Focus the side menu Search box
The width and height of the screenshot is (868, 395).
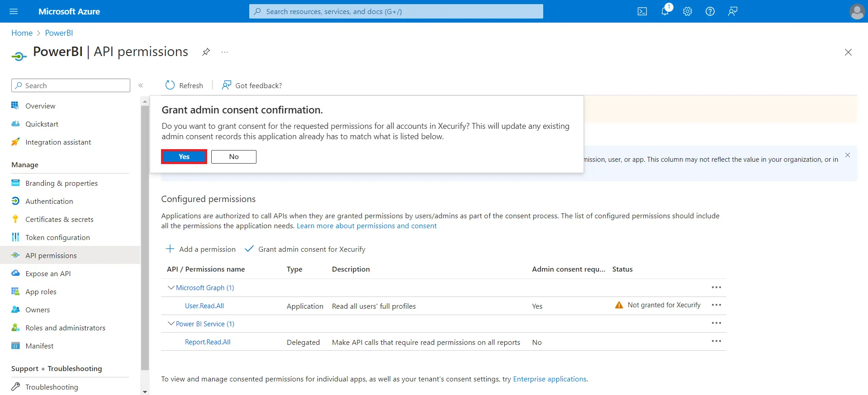coord(71,85)
